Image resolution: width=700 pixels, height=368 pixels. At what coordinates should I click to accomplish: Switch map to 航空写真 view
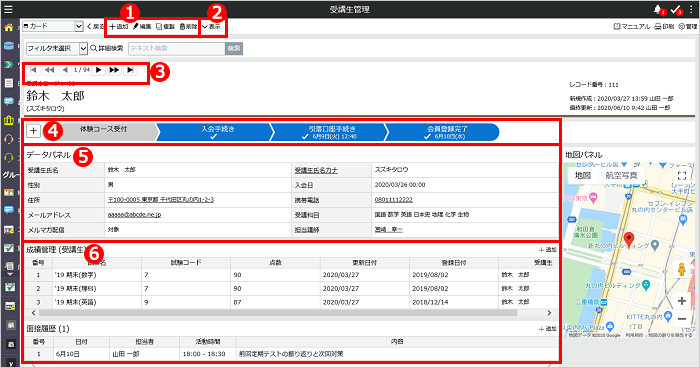coord(621,176)
